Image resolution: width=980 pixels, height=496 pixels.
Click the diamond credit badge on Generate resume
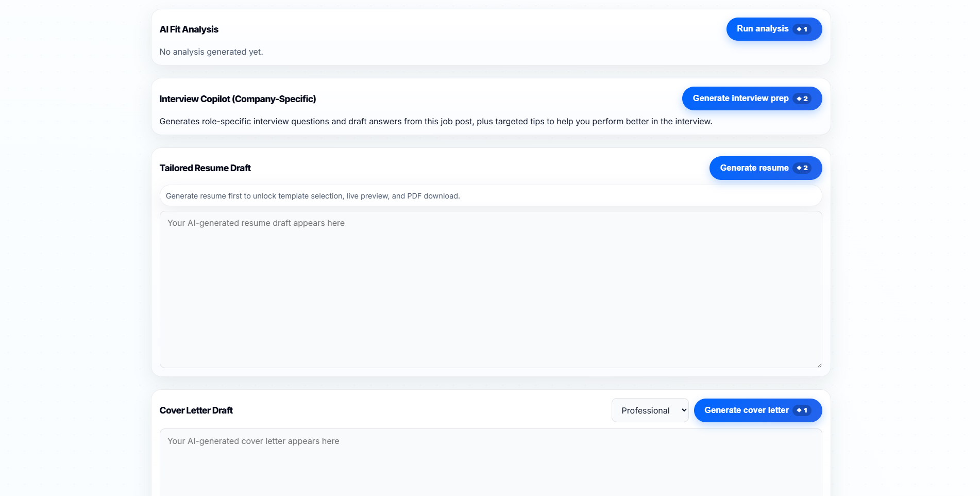[802, 168]
